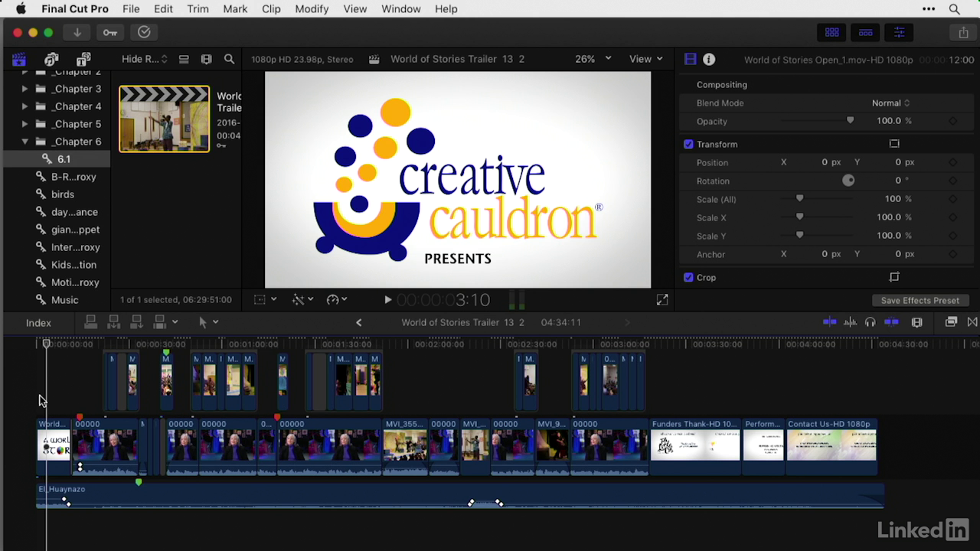Activate Crop onscreen controls icon
This screenshot has width=980, height=551.
pos(893,277)
